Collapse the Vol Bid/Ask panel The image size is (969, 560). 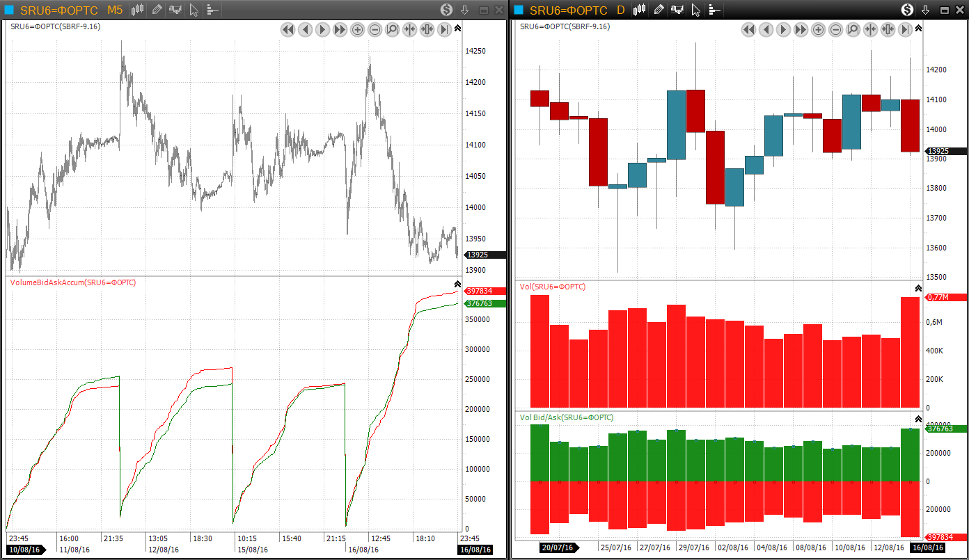point(918,419)
